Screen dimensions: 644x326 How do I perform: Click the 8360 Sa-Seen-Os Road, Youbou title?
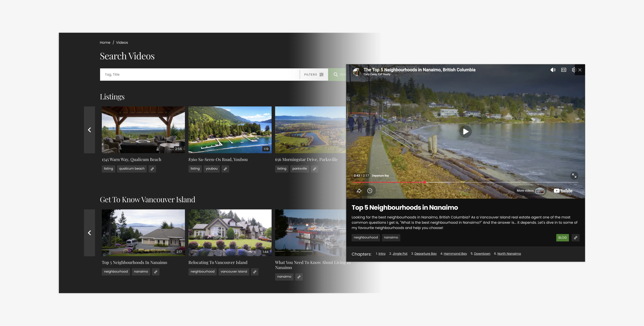218,160
